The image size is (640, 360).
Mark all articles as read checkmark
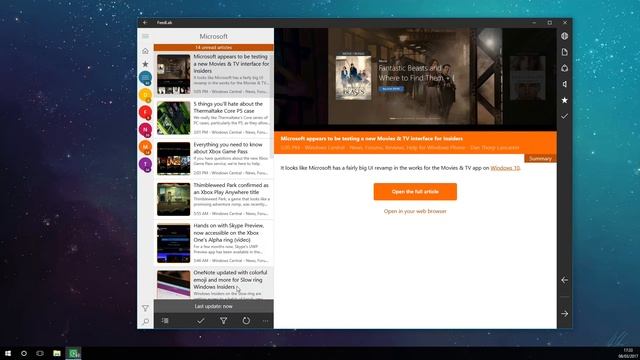[200, 321]
